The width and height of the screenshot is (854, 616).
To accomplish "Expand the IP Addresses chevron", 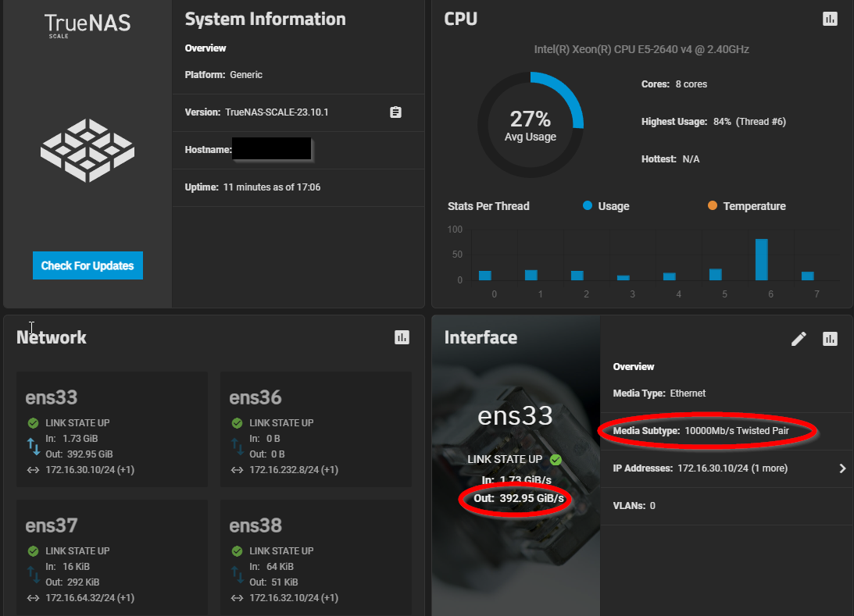I will tap(842, 468).
